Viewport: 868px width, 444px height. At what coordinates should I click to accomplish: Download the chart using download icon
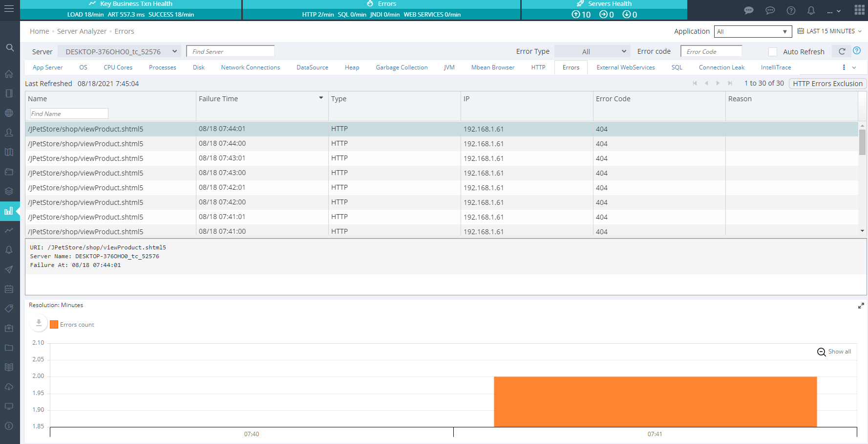pos(39,323)
